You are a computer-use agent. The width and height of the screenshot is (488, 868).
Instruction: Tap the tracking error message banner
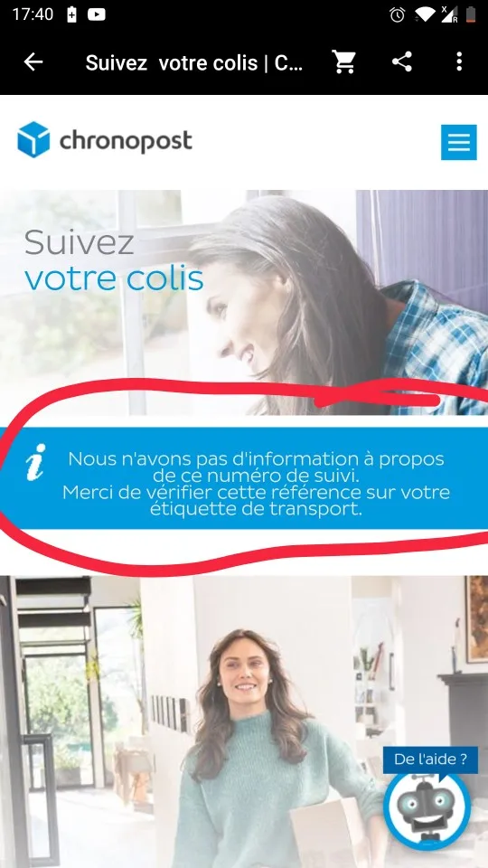[244, 478]
